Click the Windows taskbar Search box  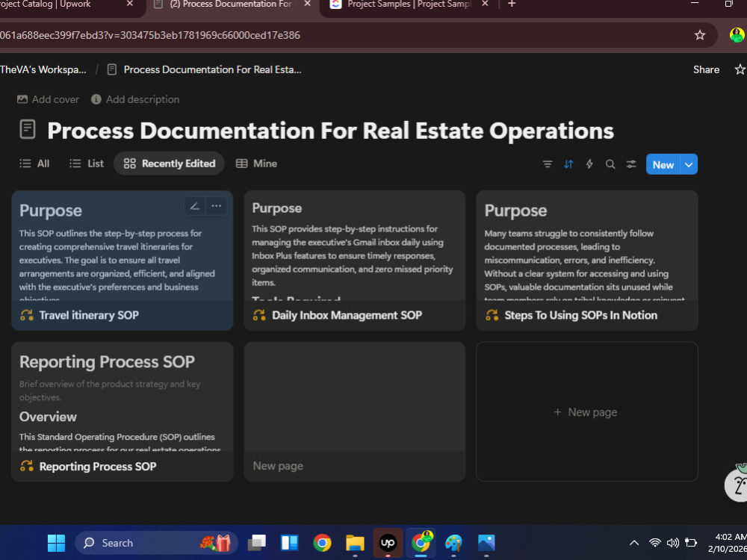157,543
